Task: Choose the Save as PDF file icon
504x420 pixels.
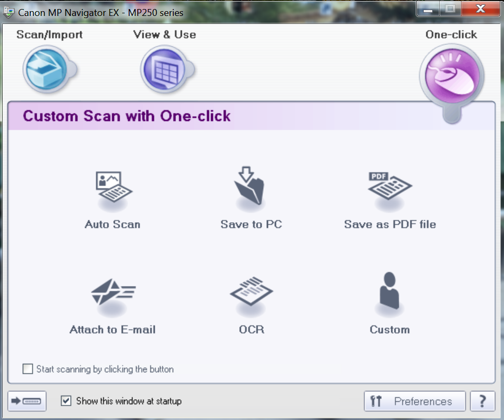Action: click(390, 187)
